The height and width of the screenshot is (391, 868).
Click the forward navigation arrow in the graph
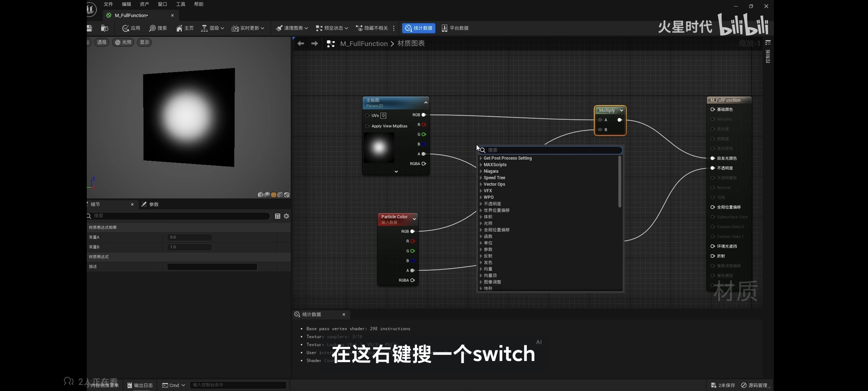(315, 43)
